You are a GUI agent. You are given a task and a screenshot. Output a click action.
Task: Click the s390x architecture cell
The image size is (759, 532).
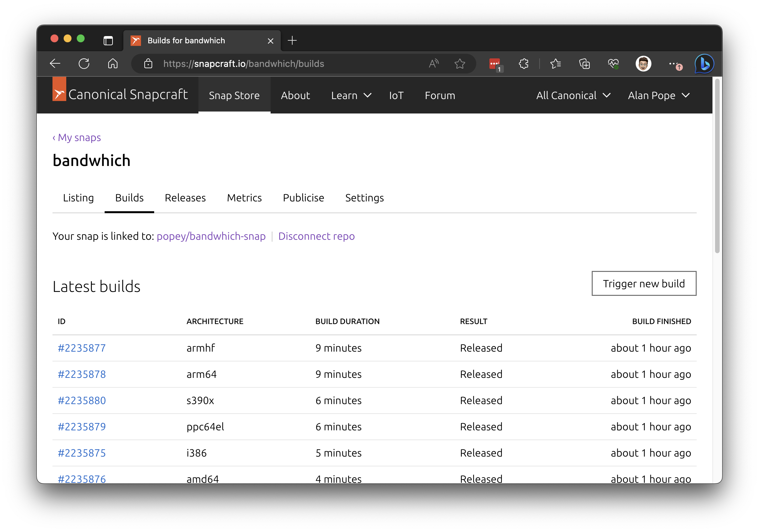(200, 400)
